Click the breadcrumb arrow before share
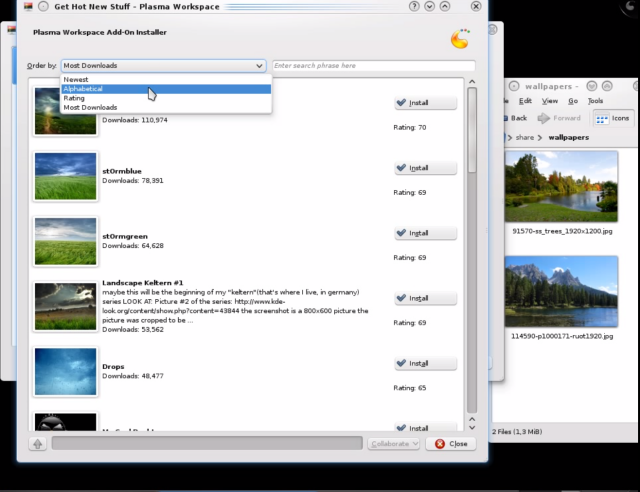Viewport: 640px width, 492px height. pyautogui.click(x=509, y=138)
